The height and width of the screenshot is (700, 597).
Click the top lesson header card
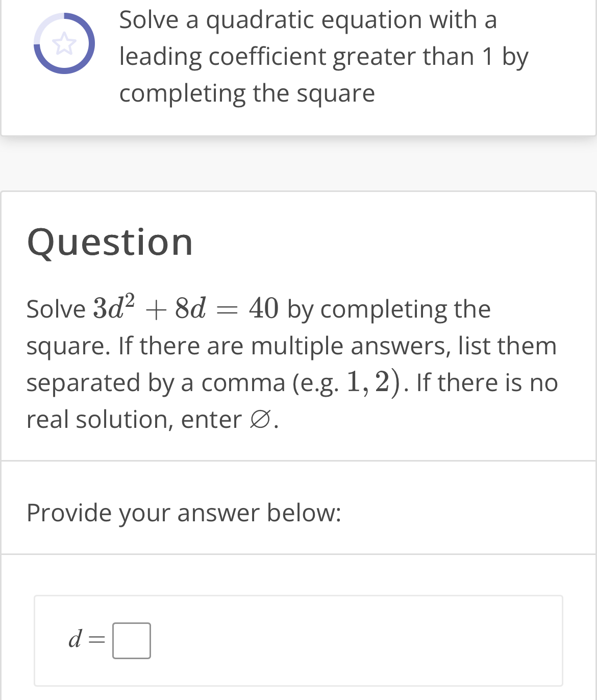[x=298, y=66]
